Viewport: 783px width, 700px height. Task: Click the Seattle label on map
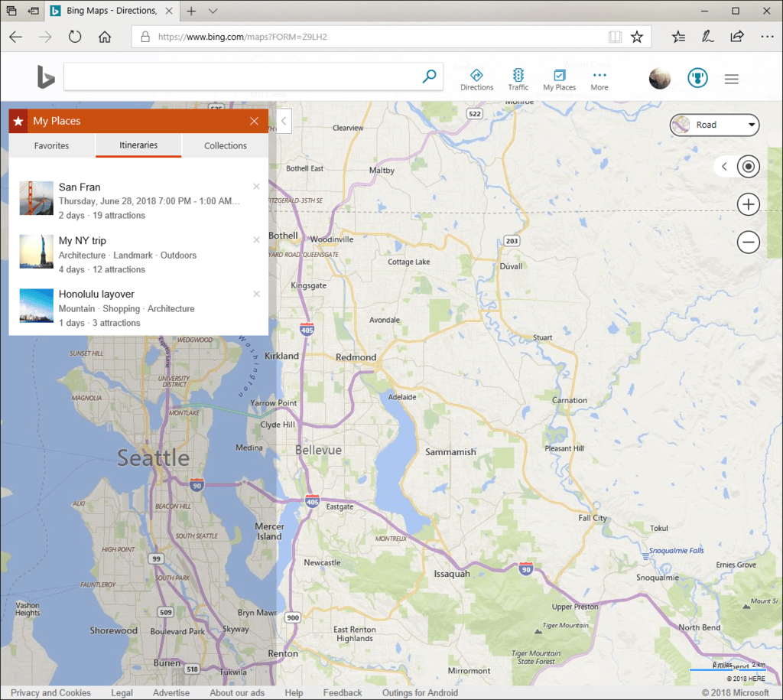pos(153,457)
